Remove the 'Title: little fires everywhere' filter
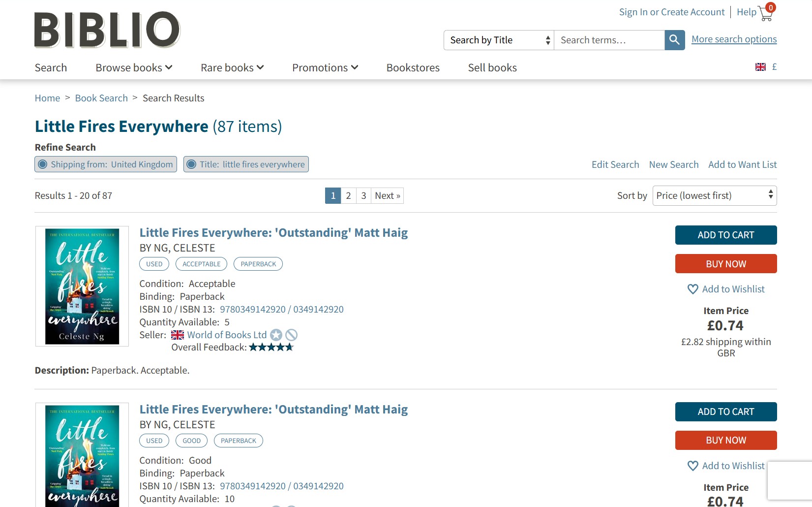 click(192, 164)
